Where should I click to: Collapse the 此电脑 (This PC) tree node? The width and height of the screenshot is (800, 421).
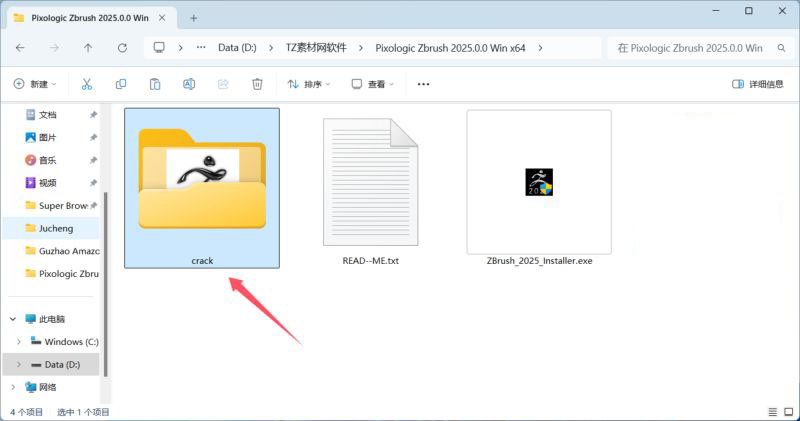tap(13, 319)
